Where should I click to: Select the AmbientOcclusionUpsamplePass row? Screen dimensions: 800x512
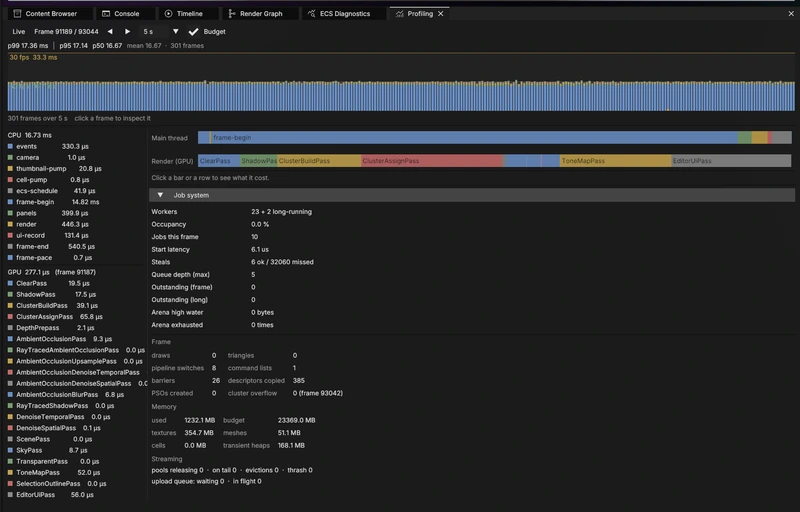(x=76, y=362)
